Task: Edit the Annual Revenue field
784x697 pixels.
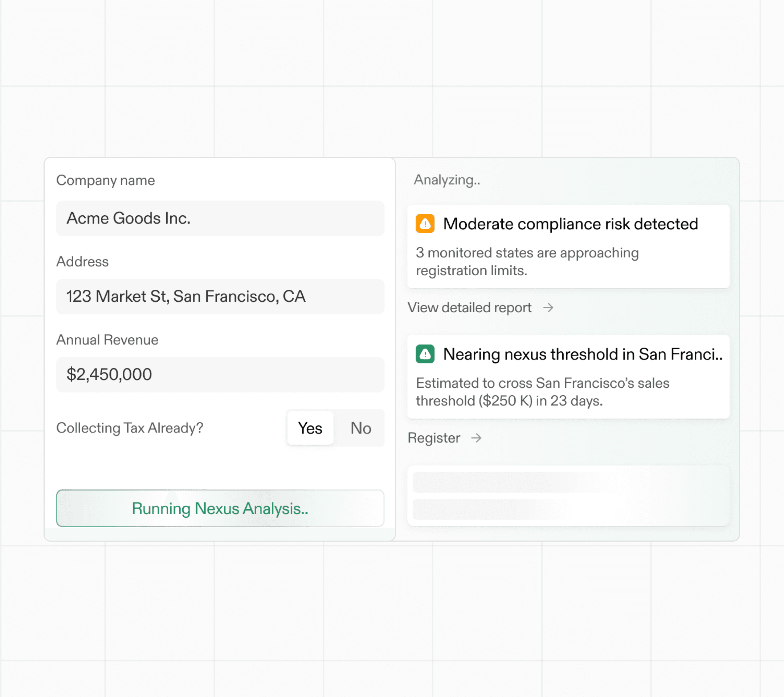Action: point(220,374)
